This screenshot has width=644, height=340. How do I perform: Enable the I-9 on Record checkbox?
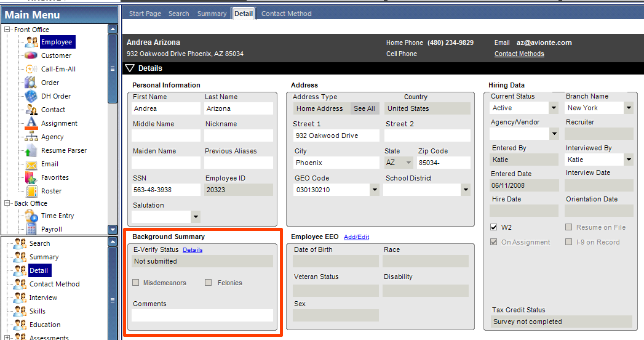(x=568, y=241)
